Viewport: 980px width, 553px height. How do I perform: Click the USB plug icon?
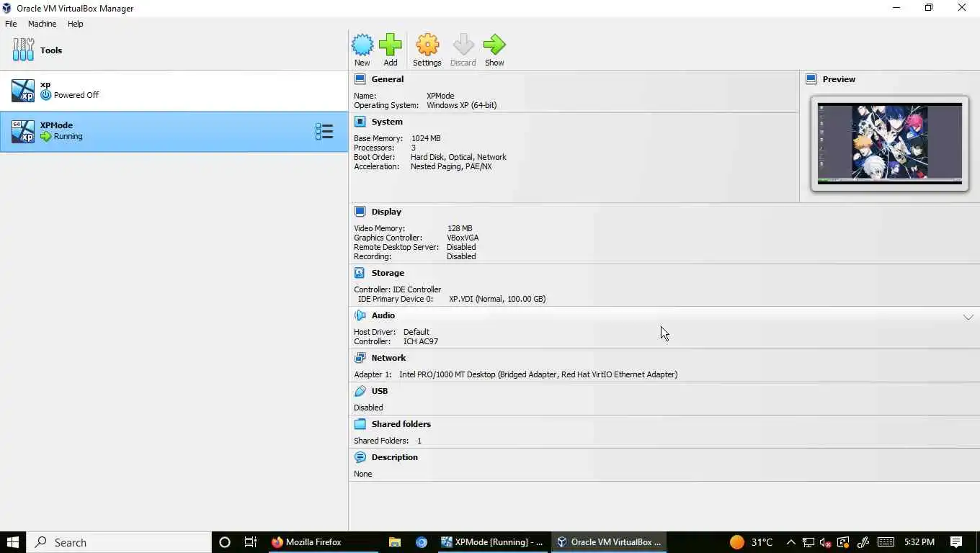click(360, 391)
